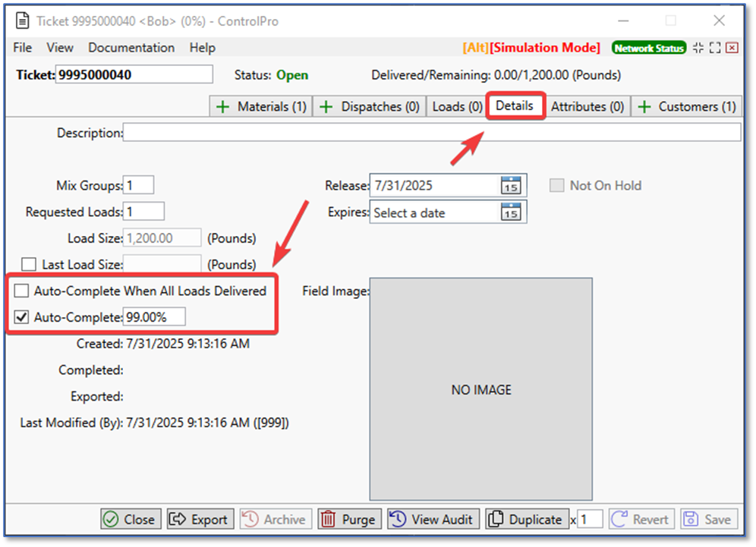Open the Release date calendar picker
Image resolution: width=756 pixels, height=547 pixels.
[x=511, y=186]
